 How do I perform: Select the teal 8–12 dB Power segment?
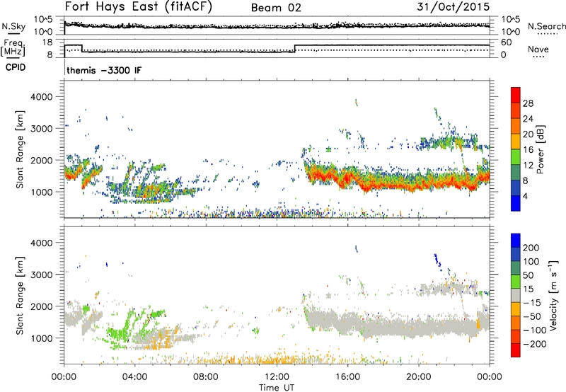516,173
